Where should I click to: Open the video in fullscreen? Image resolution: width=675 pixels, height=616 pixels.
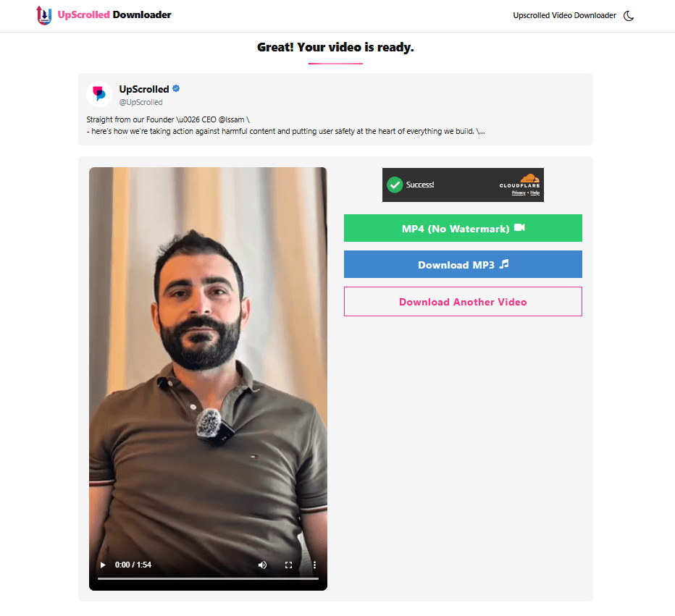pos(288,565)
